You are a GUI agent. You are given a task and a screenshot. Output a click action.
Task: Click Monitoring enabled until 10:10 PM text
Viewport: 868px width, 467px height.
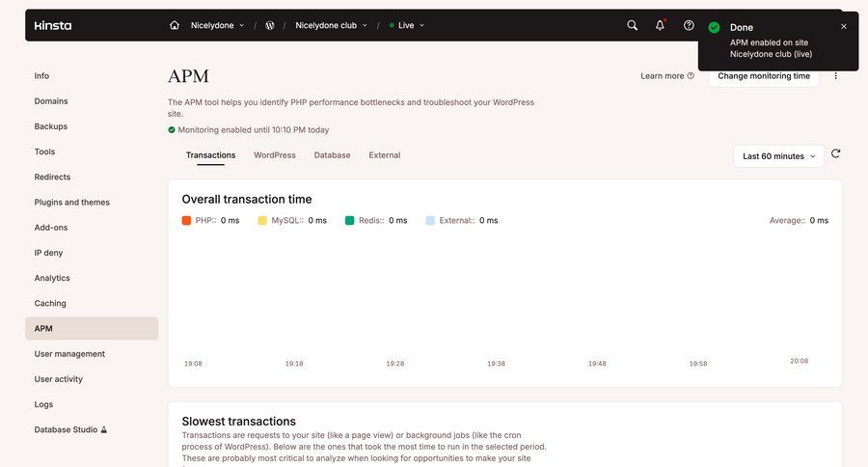tap(253, 129)
